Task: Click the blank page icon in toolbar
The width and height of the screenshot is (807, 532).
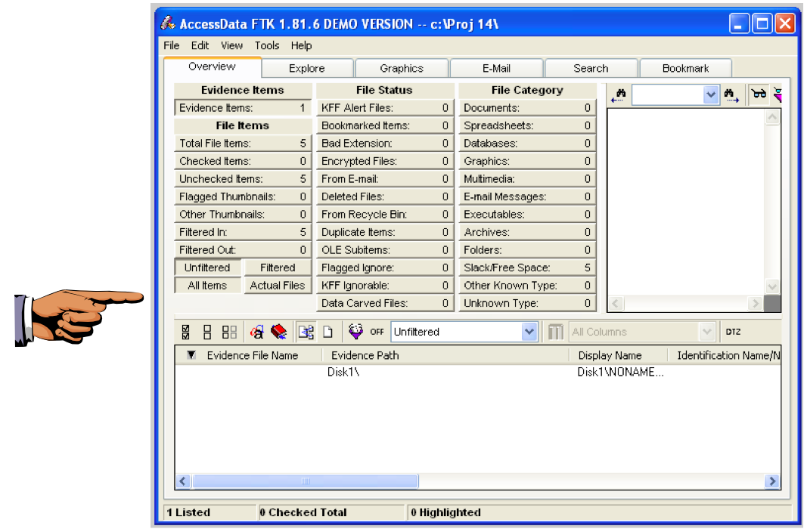Action: 327,332
